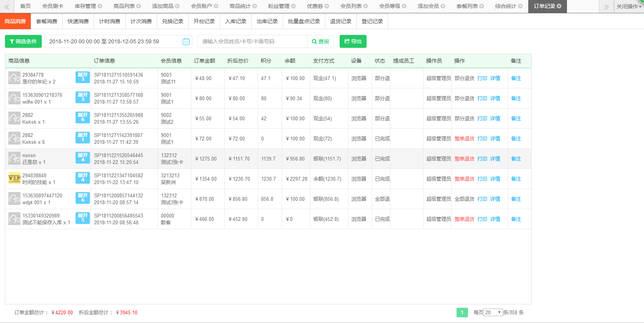
Task: Open the 批量盘点记录 sub-tab
Action: point(304,21)
